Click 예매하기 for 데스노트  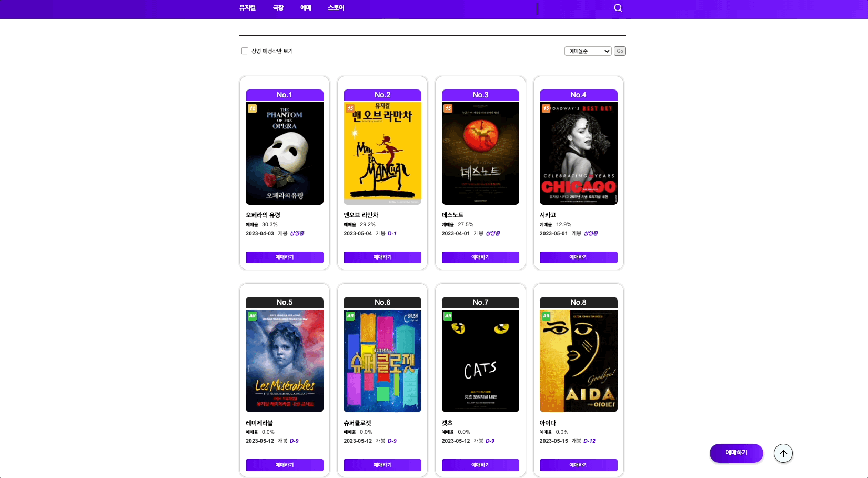point(480,257)
